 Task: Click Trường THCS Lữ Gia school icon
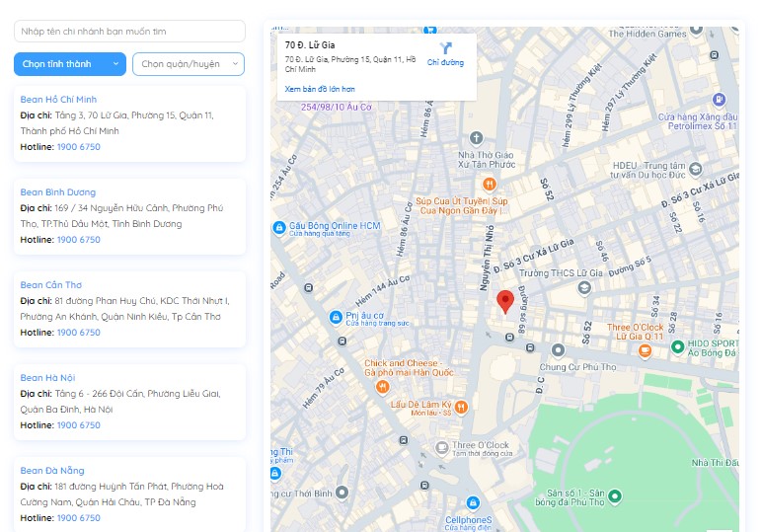584,288
